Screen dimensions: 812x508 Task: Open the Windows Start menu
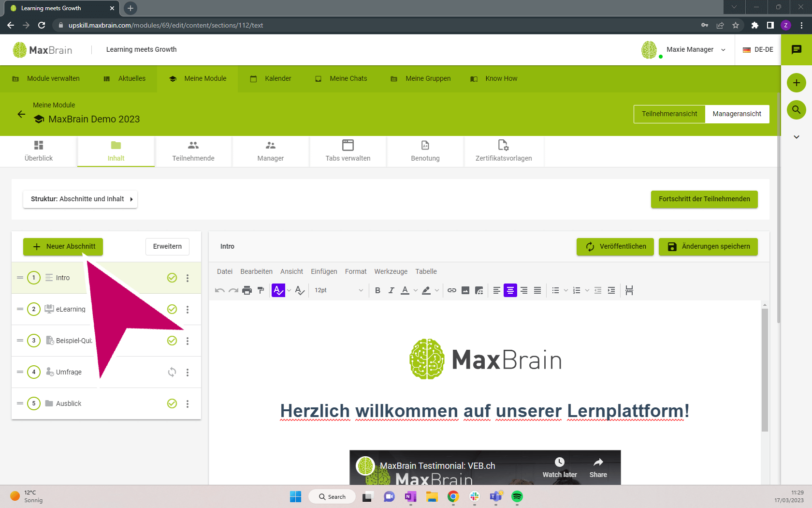[295, 496]
